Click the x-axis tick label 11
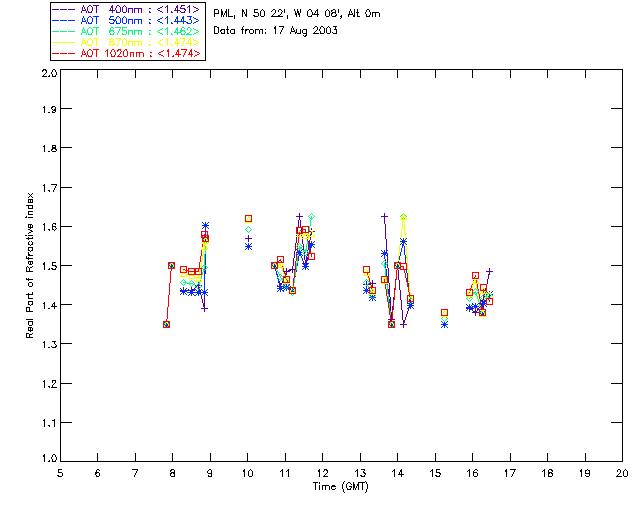The image size is (640, 512). tap(285, 473)
